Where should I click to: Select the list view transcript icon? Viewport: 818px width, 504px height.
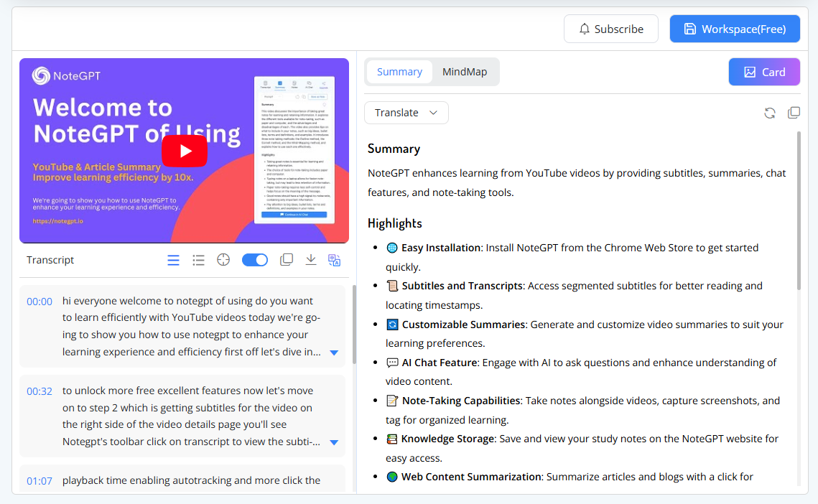tap(198, 260)
